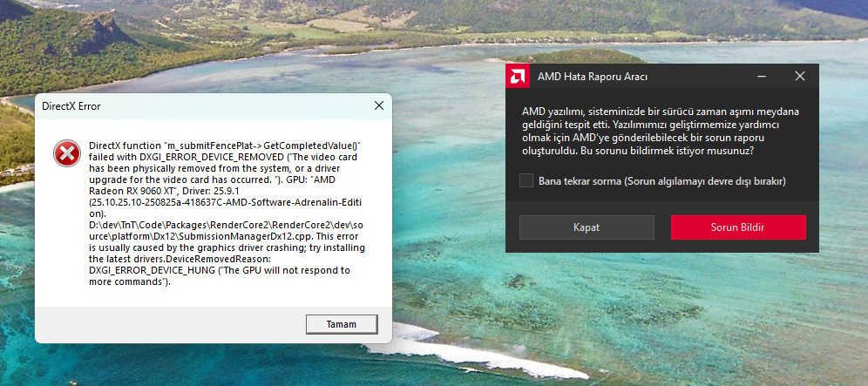The image size is (868, 386).
Task: Click 'AMD Hata Raporu Aracı' title text
Action: pyautogui.click(x=593, y=77)
